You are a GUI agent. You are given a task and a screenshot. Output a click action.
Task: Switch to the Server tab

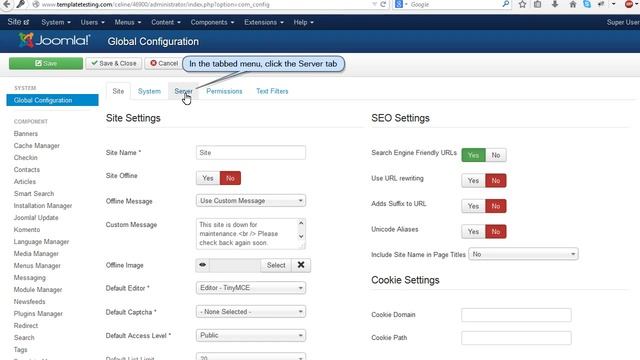pyautogui.click(x=183, y=91)
